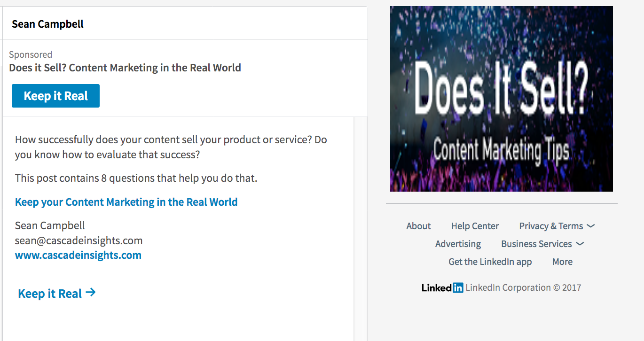Visit www.cascadeinsights.com
This screenshot has height=341, width=644.
[x=78, y=255]
